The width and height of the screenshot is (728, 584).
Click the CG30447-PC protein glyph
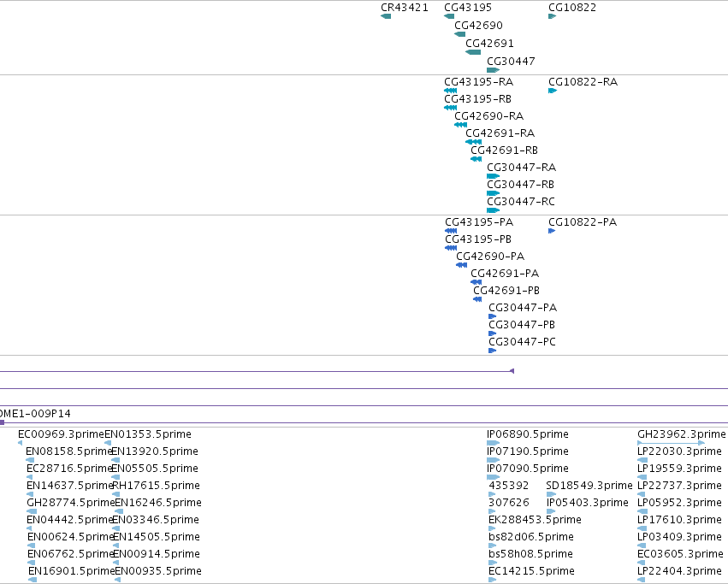(x=493, y=351)
